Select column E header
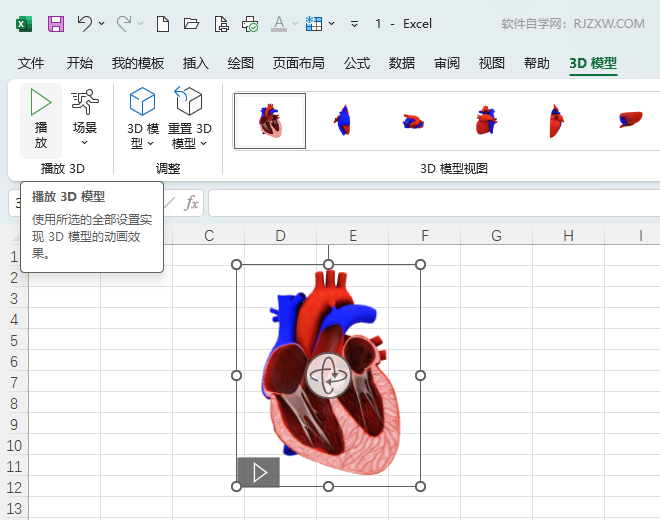 (353, 235)
